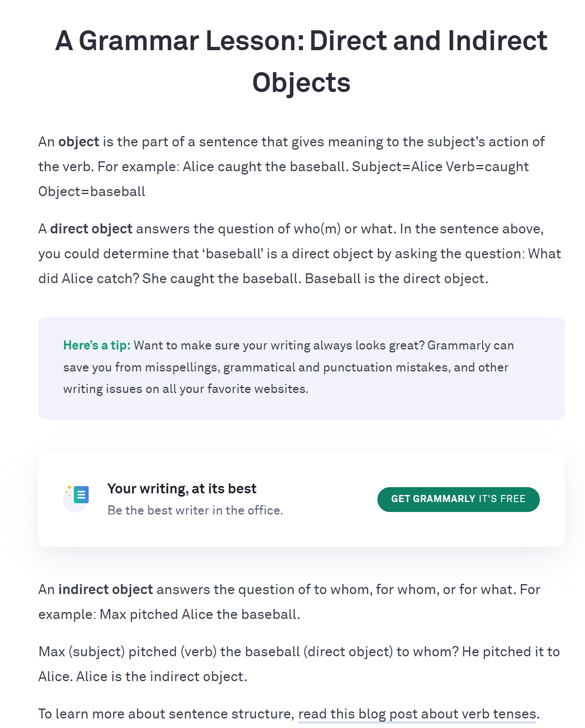Click the 'Max pitched Alice the baseball' example
Viewport: 585px width, 728px height.
[x=200, y=614]
